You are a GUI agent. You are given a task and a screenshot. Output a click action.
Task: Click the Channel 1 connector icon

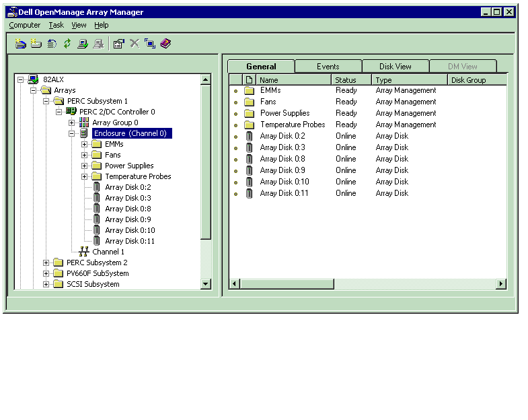coord(84,252)
